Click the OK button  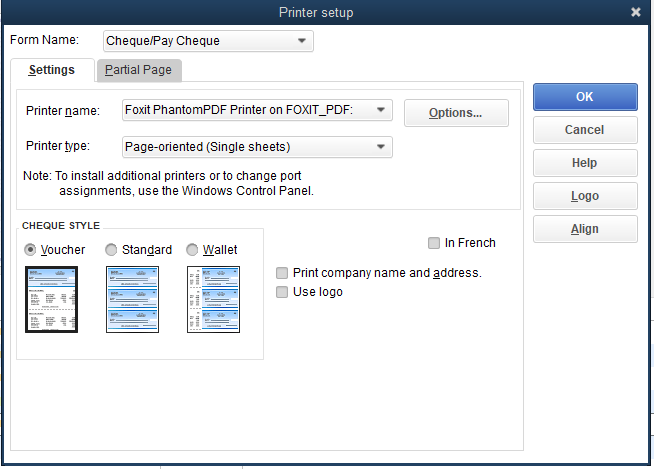coord(585,97)
